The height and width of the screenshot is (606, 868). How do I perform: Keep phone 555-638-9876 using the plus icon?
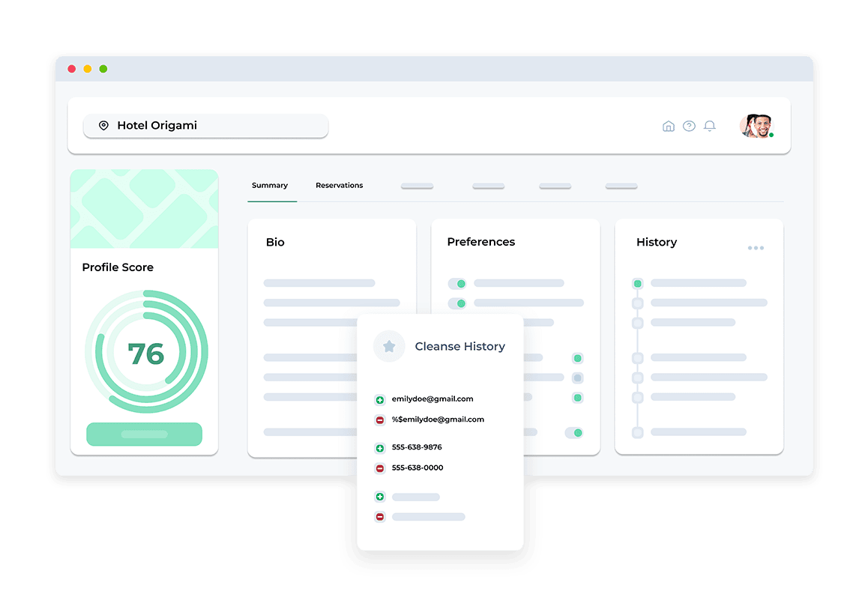(x=380, y=448)
